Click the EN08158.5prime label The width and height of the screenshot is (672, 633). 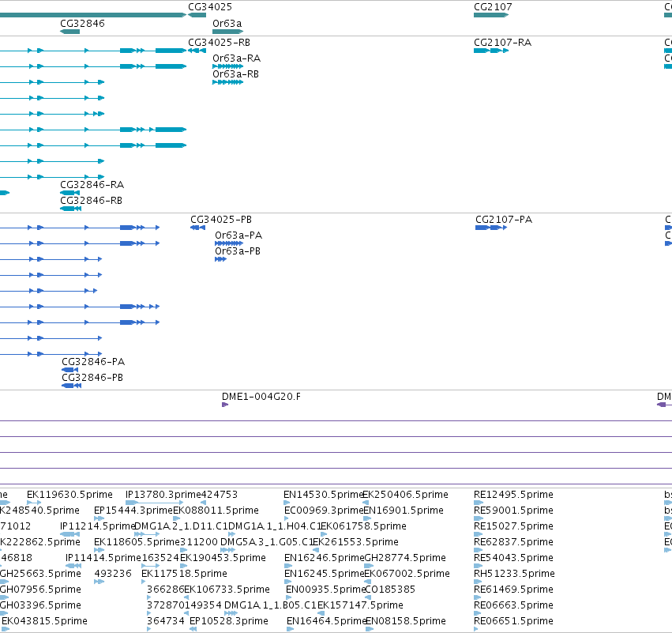[x=406, y=622]
